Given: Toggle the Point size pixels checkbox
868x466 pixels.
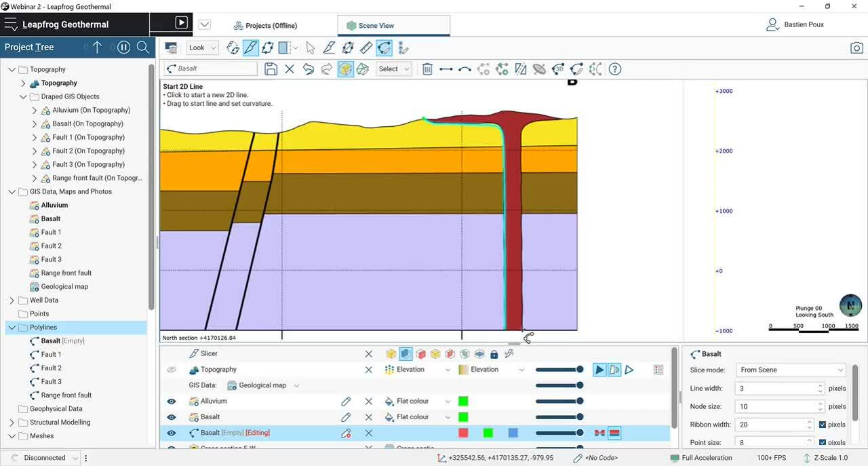Looking at the screenshot, I should [x=823, y=442].
